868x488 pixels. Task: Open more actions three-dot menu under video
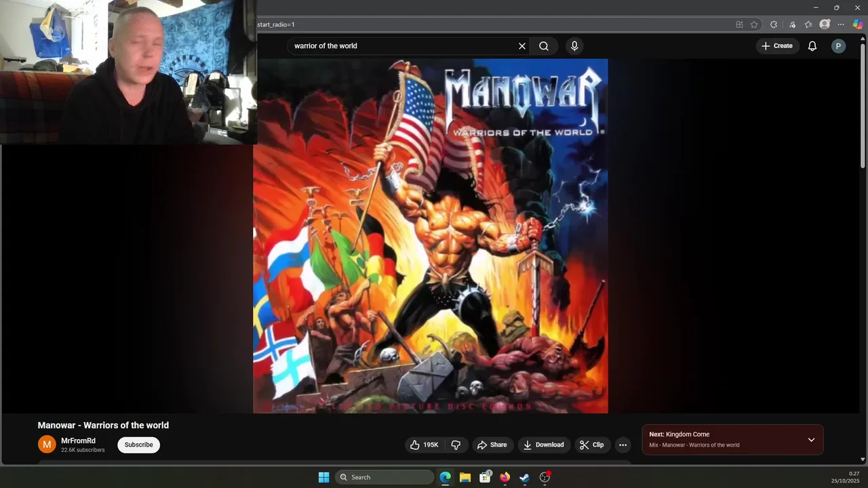click(x=623, y=445)
